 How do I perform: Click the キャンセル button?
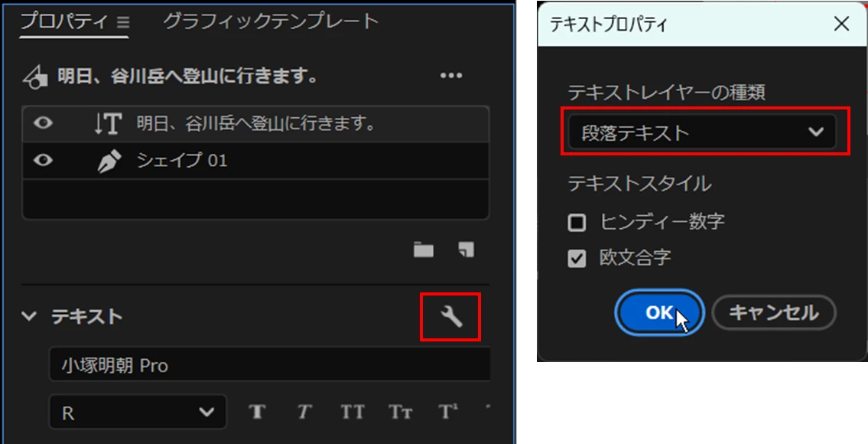(x=773, y=313)
